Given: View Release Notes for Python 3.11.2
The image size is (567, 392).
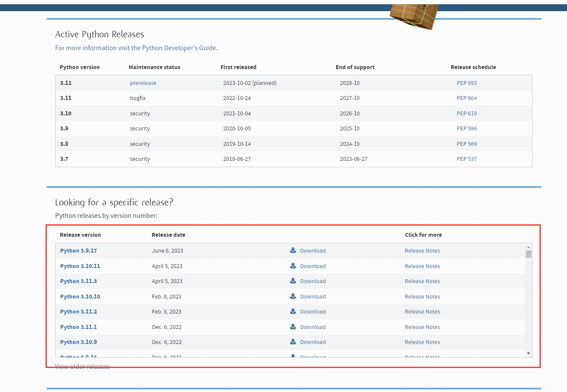Looking at the screenshot, I should tap(422, 311).
